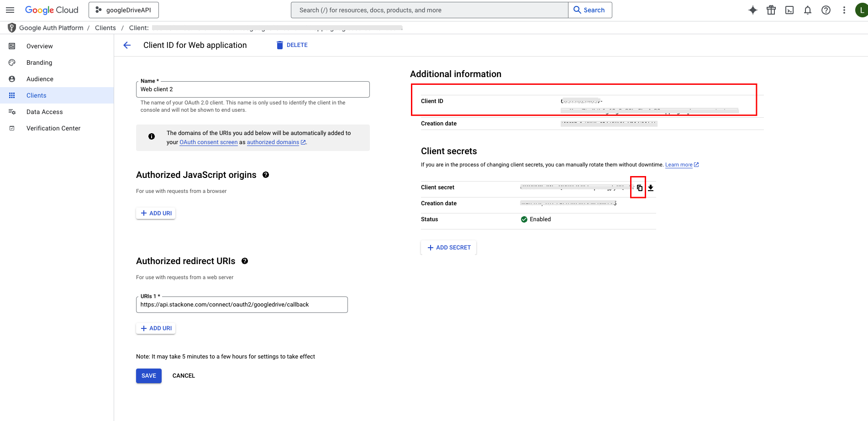Click the Overview sidebar icon
The height and width of the screenshot is (421, 868).
[x=12, y=46]
